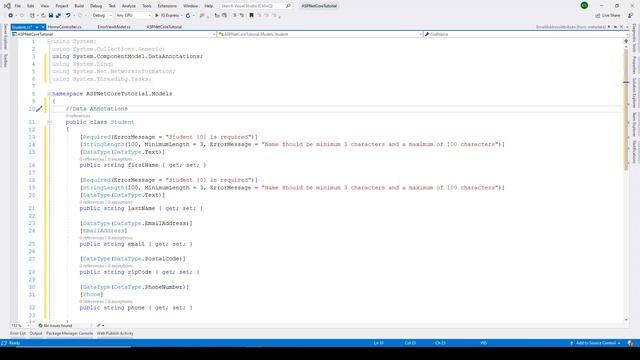Click the Comment selected lines icon

coord(234,16)
